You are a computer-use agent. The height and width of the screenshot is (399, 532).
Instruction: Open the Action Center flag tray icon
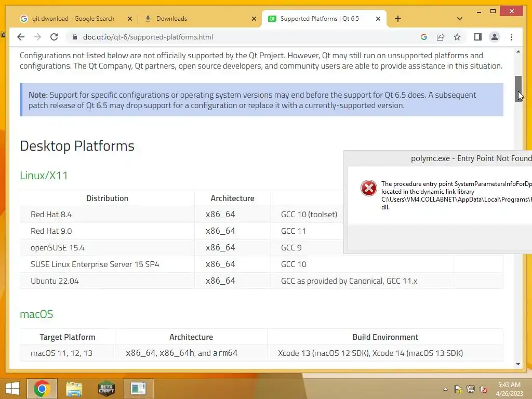click(x=458, y=389)
